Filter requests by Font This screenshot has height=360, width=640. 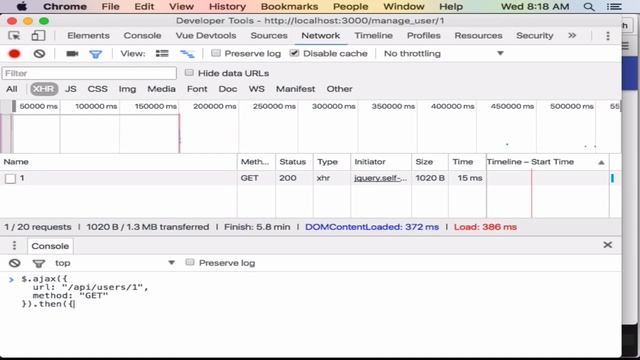(197, 89)
